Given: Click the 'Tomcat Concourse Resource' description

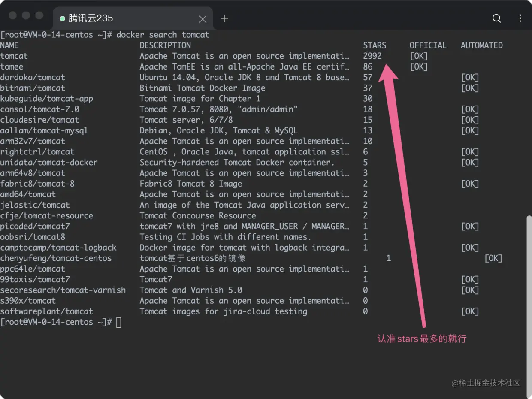Looking at the screenshot, I should [x=198, y=216].
